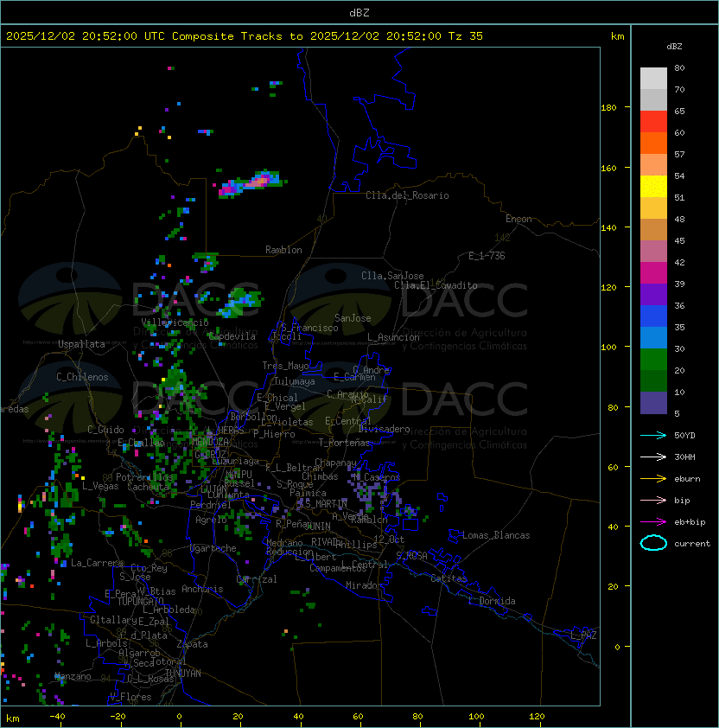Select the 'Clla.SanJose' map label
Screen dimensions: 719x728
point(392,276)
